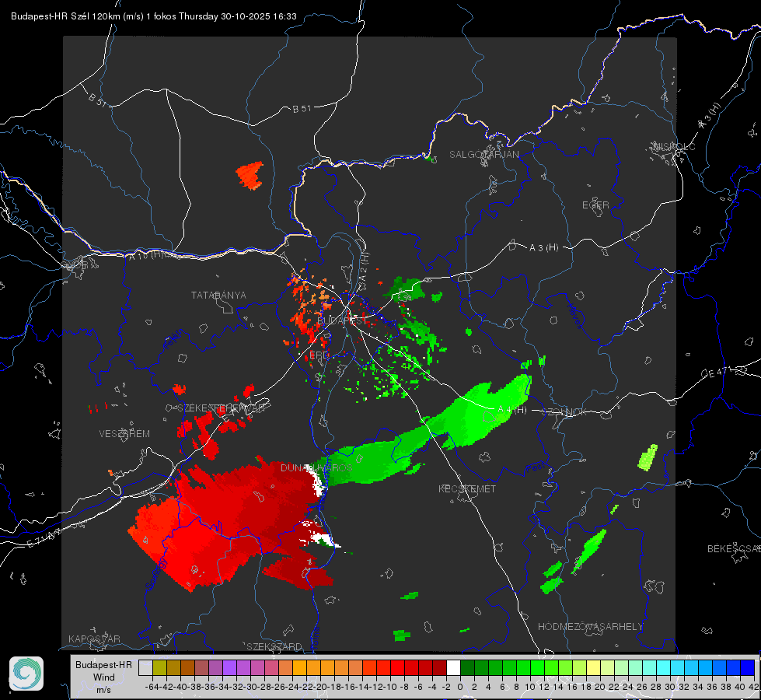This screenshot has height=700, width=761.
Task: Click the VESZPRÉM city label
Action: (124, 434)
